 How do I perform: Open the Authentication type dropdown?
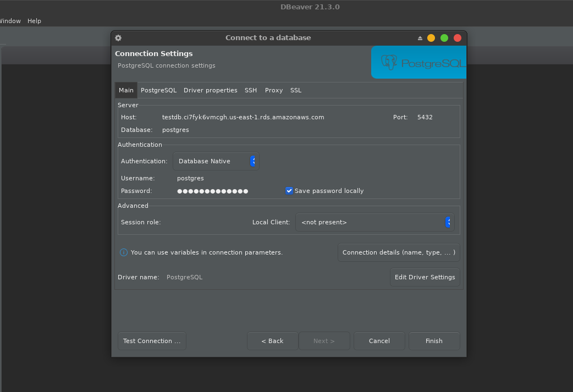[x=216, y=161]
